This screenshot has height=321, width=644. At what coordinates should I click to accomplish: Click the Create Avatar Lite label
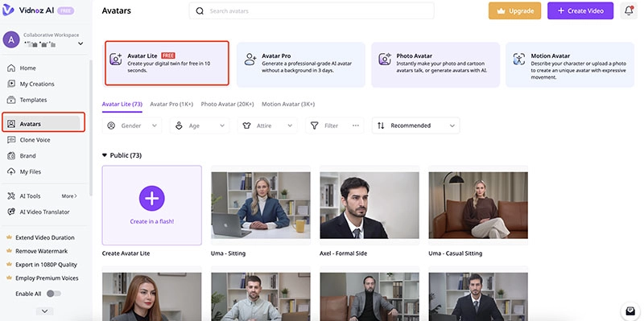click(x=126, y=253)
